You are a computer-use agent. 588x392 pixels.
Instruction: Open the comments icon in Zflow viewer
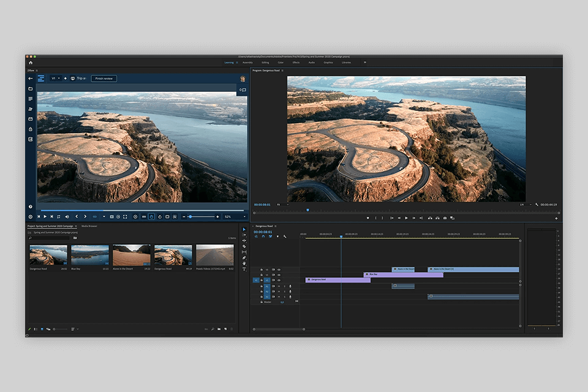click(243, 90)
